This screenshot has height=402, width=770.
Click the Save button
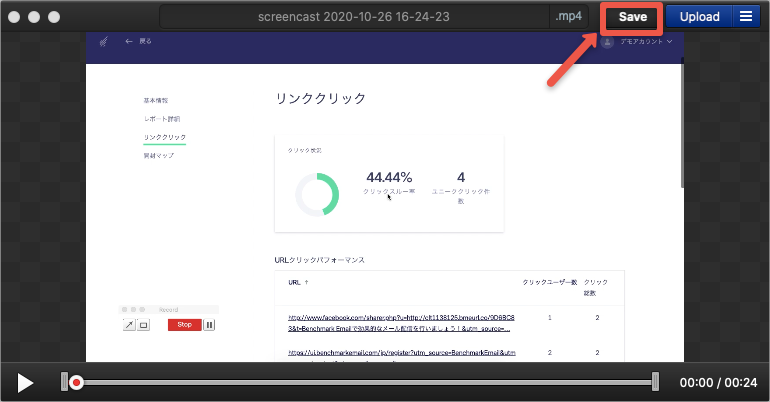point(632,17)
